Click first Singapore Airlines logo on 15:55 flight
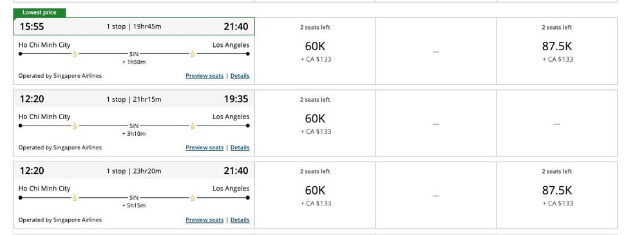Viewport: 644px width, 235px height. (75, 54)
